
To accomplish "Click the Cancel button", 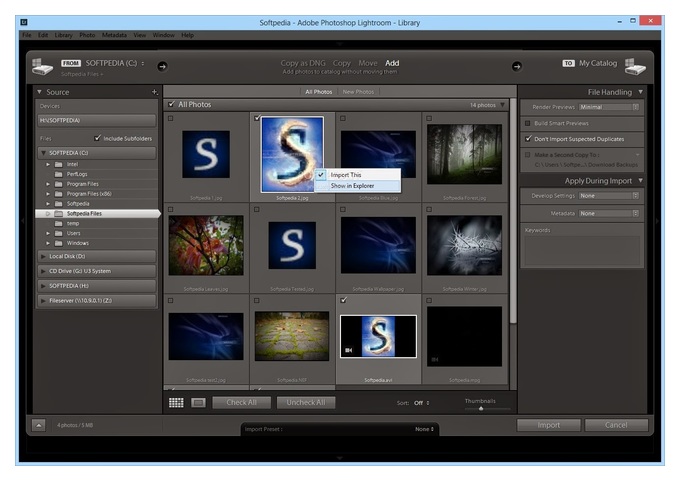I will tap(616, 425).
